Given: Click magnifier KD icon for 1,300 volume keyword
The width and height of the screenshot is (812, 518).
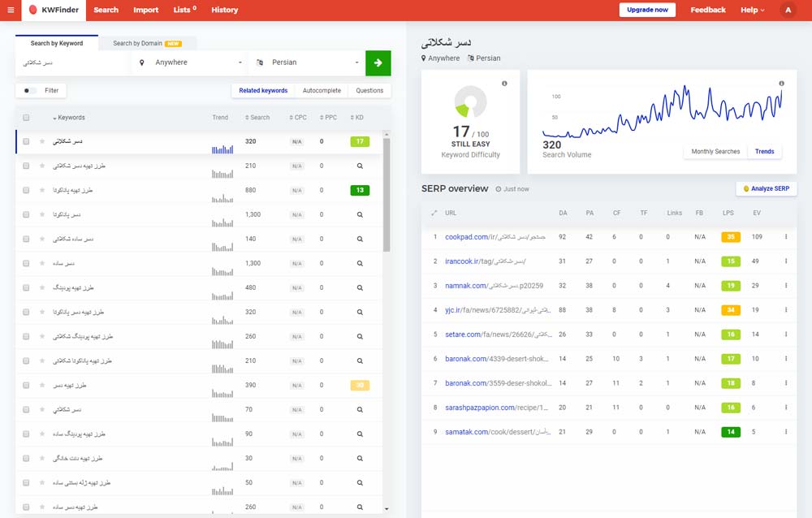Looking at the screenshot, I should (x=360, y=214).
